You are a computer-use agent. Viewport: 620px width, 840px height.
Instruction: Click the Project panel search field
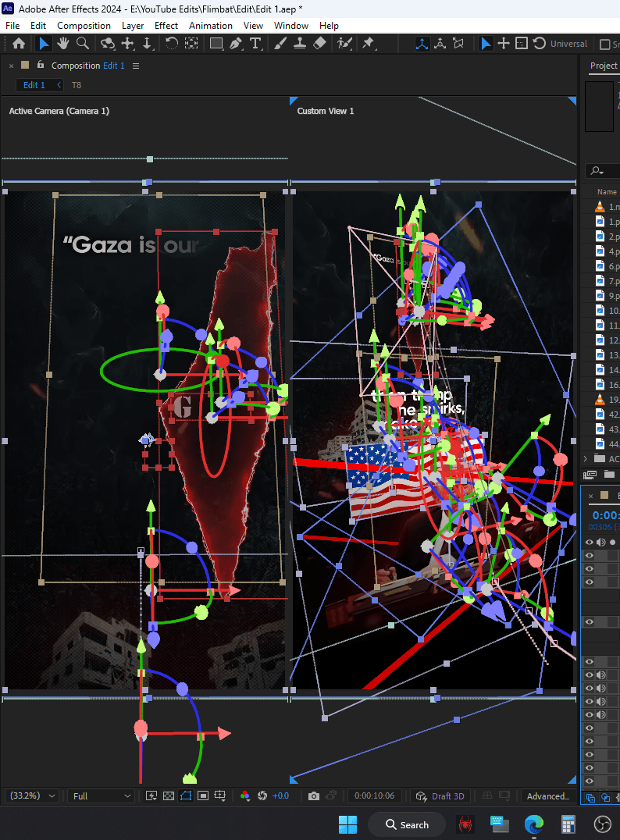pyautogui.click(x=603, y=171)
